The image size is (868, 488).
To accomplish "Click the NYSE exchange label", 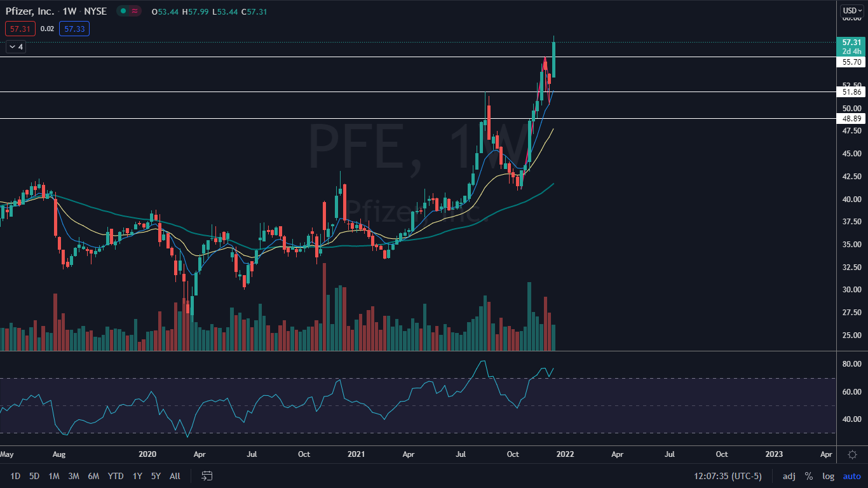I will point(95,11).
